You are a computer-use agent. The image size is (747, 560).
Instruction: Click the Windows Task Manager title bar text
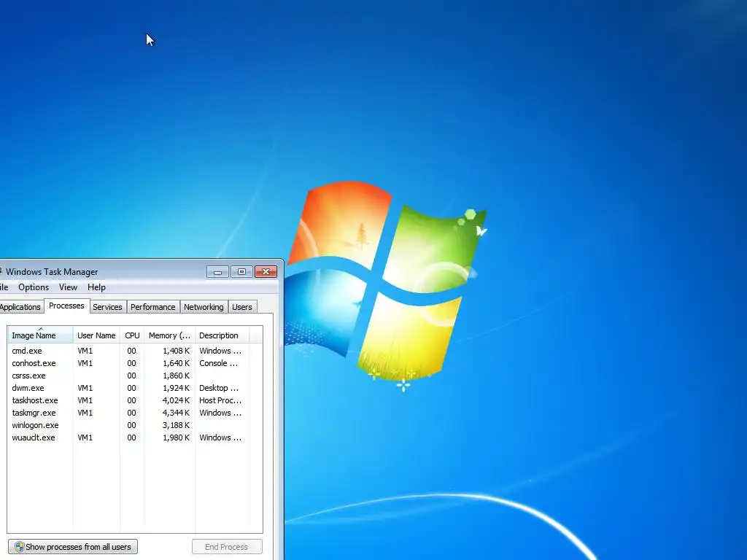(x=52, y=272)
